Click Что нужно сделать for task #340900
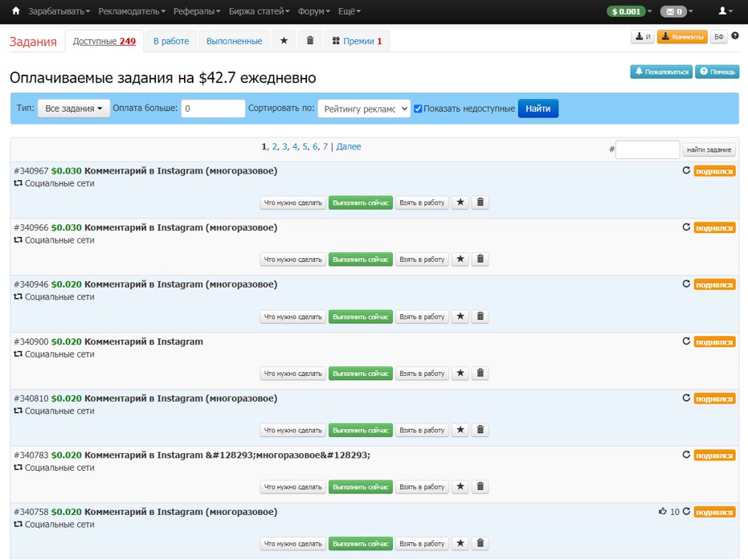Image resolution: width=748 pixels, height=560 pixels. [x=293, y=373]
